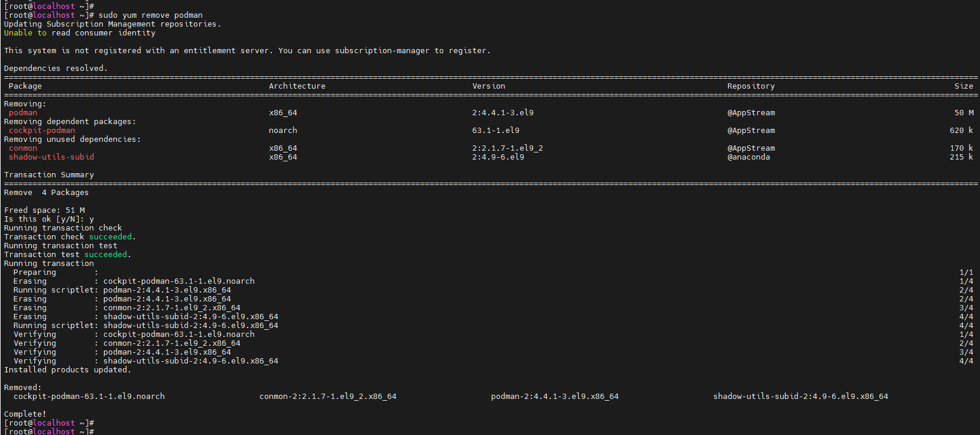
Task: Click the 'Dependencies resolved.' line
Action: point(56,69)
